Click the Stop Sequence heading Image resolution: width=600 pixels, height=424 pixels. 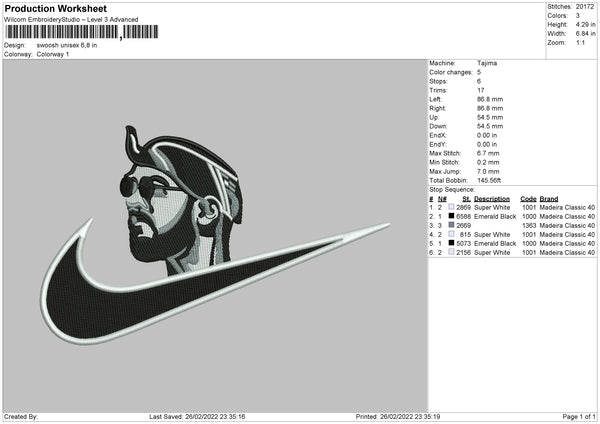point(452,190)
